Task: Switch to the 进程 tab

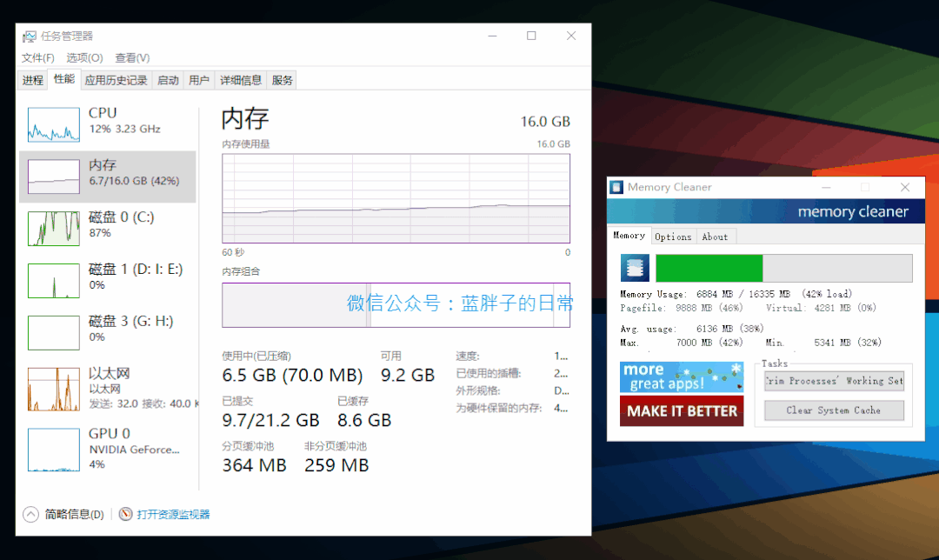Action: pos(32,79)
